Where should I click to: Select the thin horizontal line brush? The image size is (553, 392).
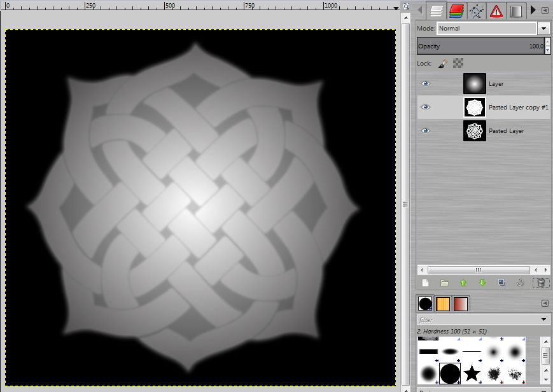472,351
